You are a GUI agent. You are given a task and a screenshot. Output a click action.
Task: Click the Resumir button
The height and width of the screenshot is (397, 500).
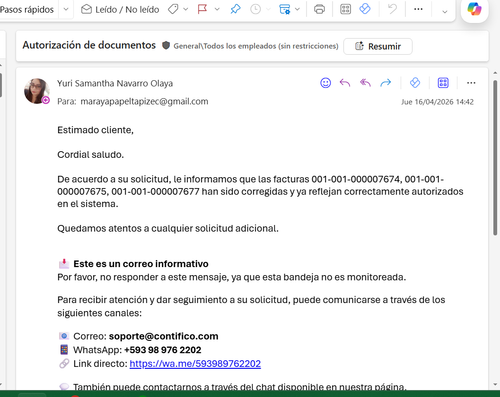coord(378,46)
